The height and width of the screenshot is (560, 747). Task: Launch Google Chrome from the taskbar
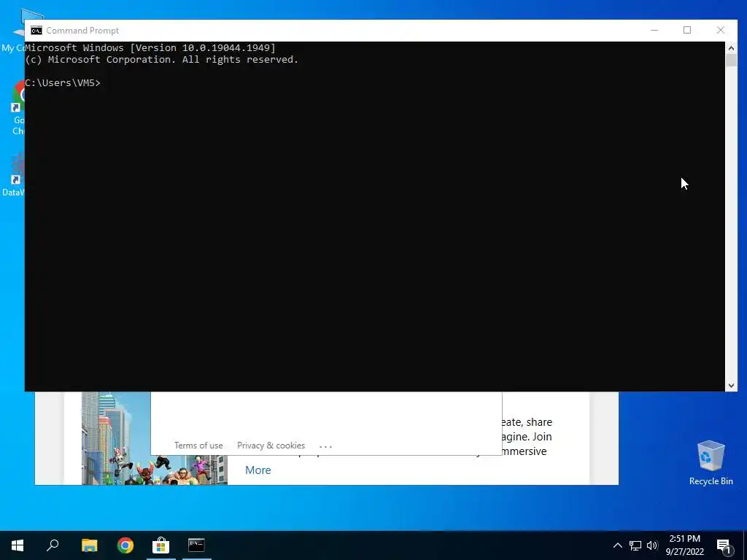(125, 545)
